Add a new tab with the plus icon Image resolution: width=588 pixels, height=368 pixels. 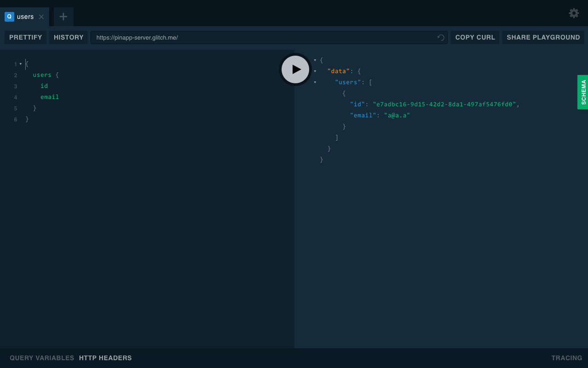[63, 17]
